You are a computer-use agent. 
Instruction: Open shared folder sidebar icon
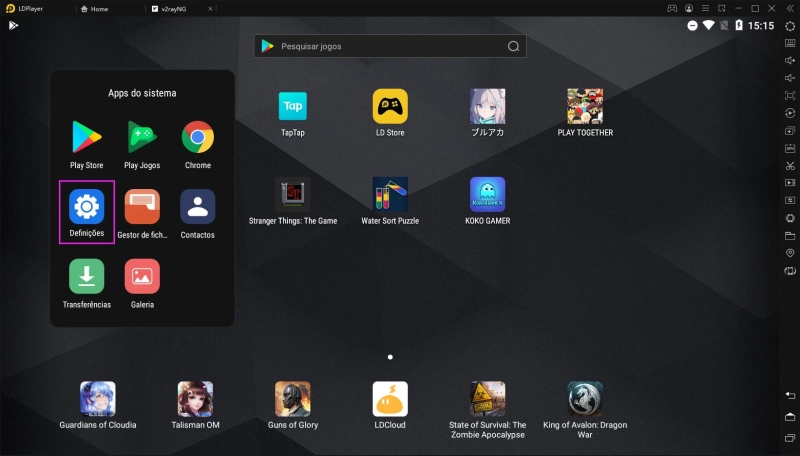790,236
